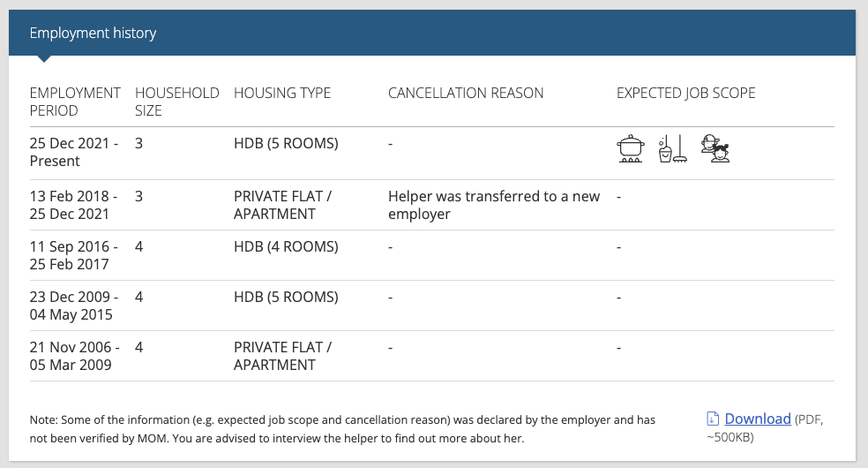868x468 pixels.
Task: Click the Employment Period column header
Action: (x=75, y=102)
